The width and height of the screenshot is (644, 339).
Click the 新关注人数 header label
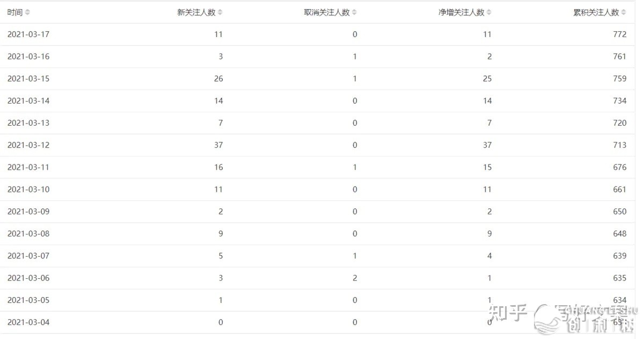tap(196, 12)
